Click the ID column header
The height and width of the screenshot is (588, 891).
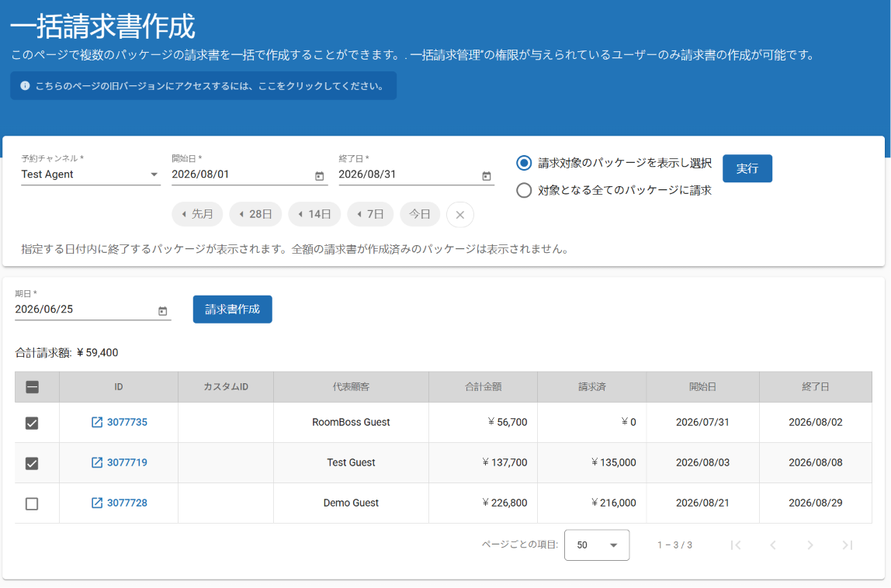click(119, 387)
